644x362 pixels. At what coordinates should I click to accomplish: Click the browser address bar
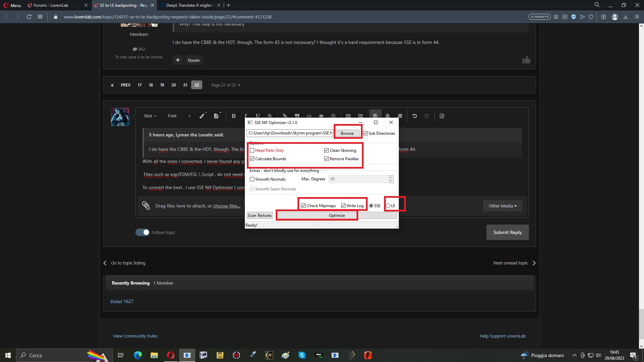coord(288,17)
